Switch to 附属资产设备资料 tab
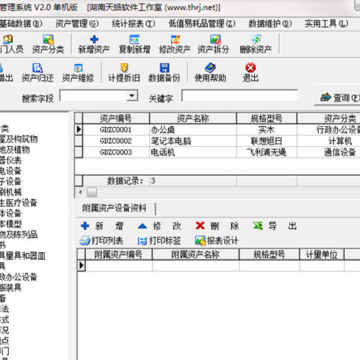The height and width of the screenshot is (360, 360). pyautogui.click(x=114, y=208)
